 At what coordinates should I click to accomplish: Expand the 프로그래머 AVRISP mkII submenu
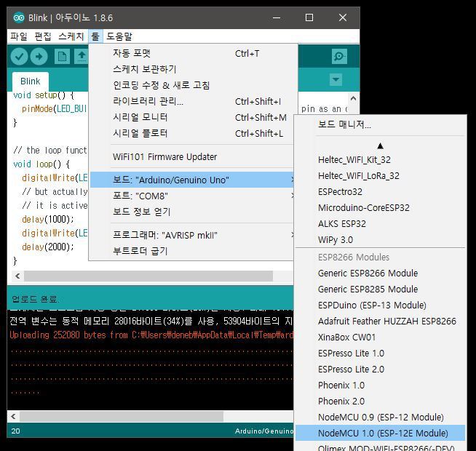click(192, 235)
